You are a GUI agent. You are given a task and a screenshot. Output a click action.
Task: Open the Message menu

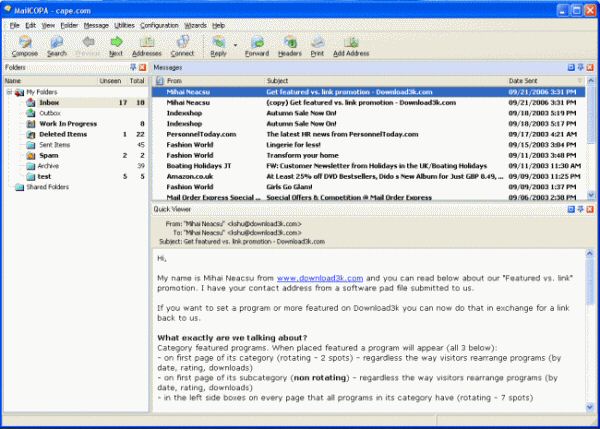click(96, 25)
